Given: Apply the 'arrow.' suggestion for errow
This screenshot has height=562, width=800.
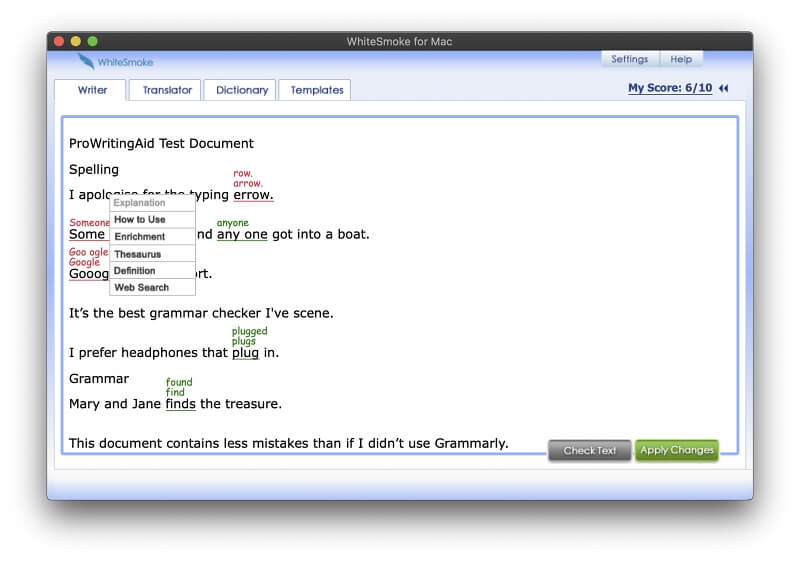Looking at the screenshot, I should (x=248, y=183).
